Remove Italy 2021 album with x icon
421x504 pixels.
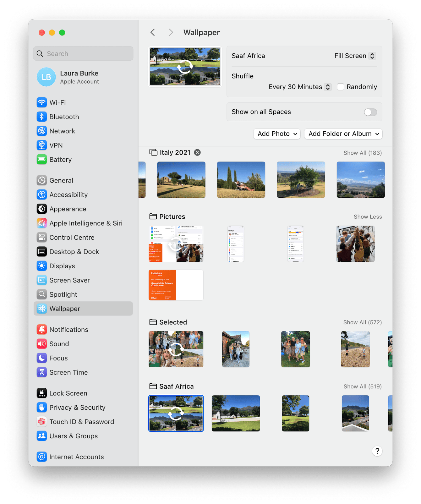click(197, 152)
